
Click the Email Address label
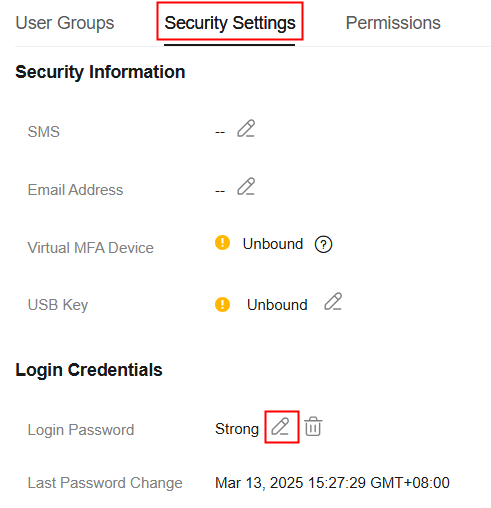(75, 190)
